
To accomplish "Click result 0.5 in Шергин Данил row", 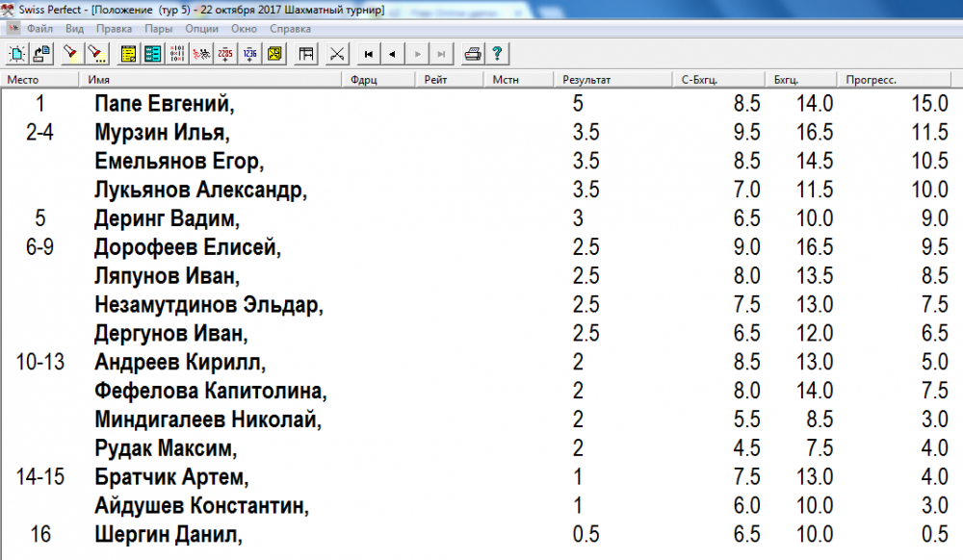I will [x=586, y=535].
